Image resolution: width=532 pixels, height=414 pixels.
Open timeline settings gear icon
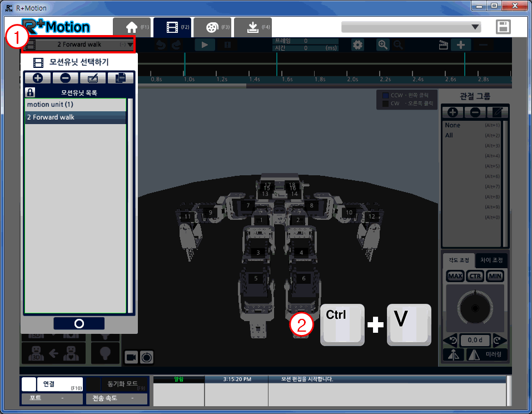359,45
